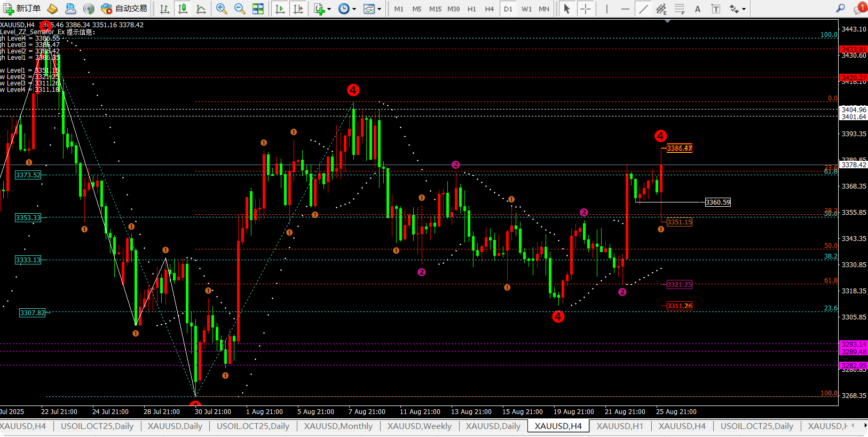Switch to the XAUUSD,Monthly chart tab

[x=338, y=426]
